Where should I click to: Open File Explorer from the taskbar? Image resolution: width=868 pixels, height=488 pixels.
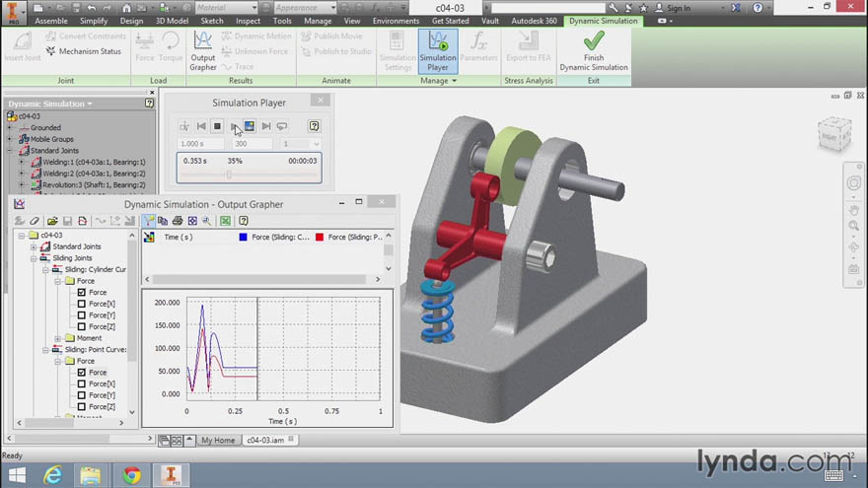pos(90,475)
